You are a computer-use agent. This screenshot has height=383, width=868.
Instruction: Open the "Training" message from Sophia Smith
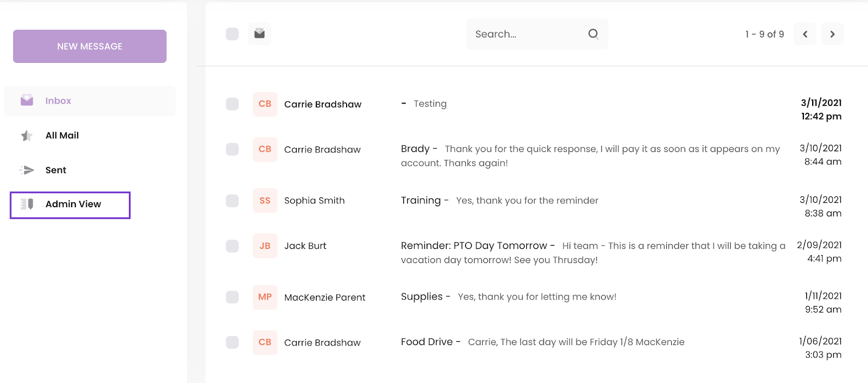[500, 201]
